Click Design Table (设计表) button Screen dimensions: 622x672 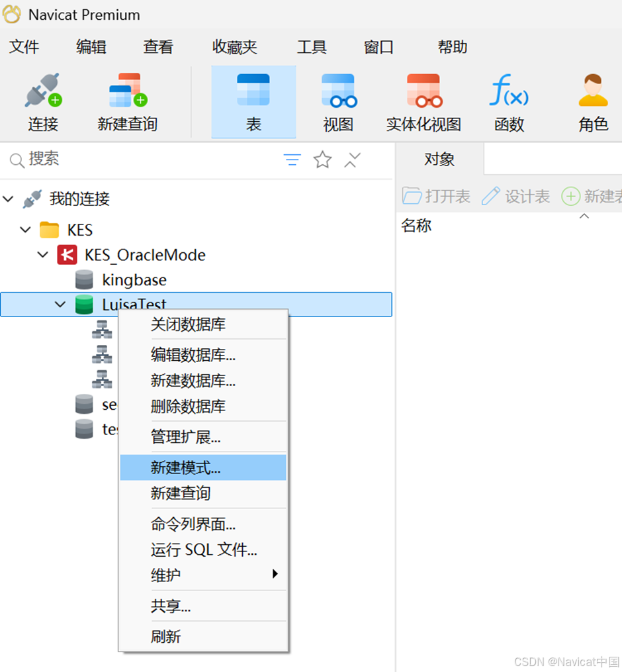[515, 196]
